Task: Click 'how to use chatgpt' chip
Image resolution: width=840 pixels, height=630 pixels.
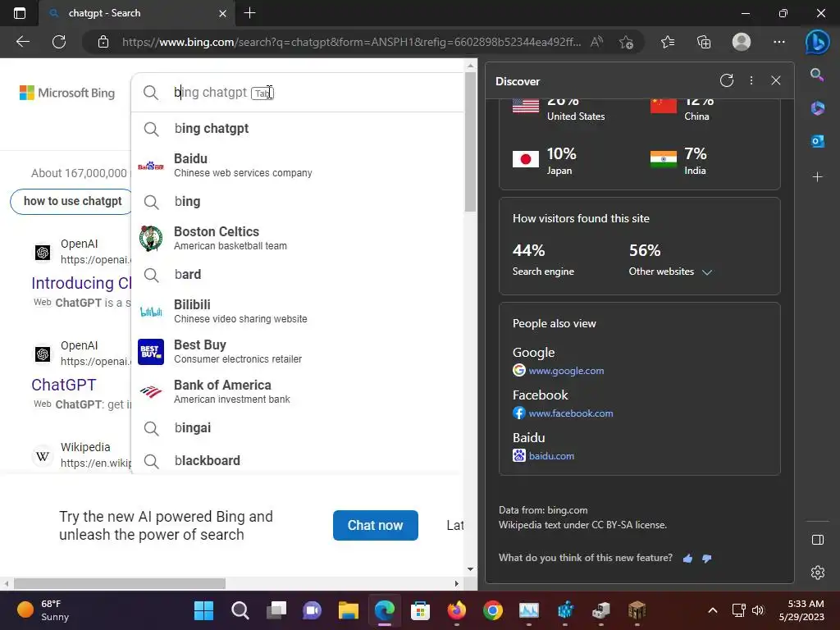Action: 72,202
